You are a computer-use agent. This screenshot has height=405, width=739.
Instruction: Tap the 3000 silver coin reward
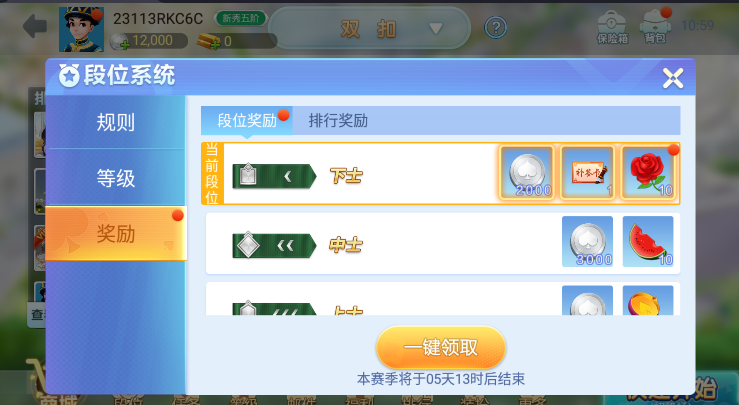pos(587,241)
